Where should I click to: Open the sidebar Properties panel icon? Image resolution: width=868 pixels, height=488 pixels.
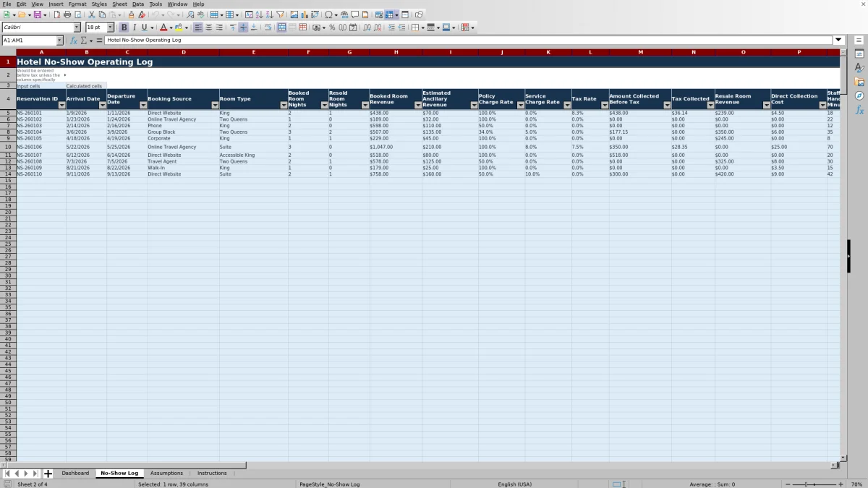tap(859, 54)
